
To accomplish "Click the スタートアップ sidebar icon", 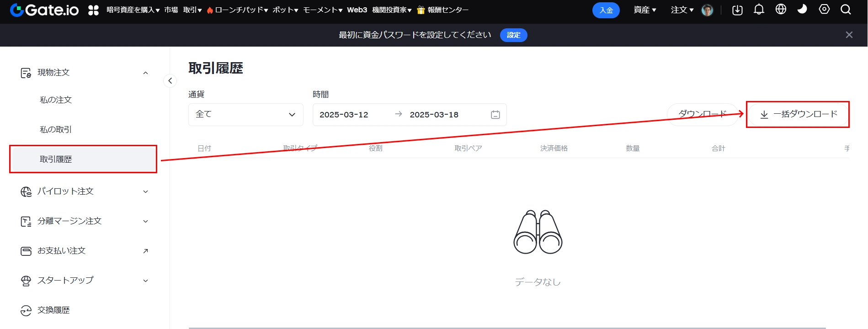I will click(26, 281).
